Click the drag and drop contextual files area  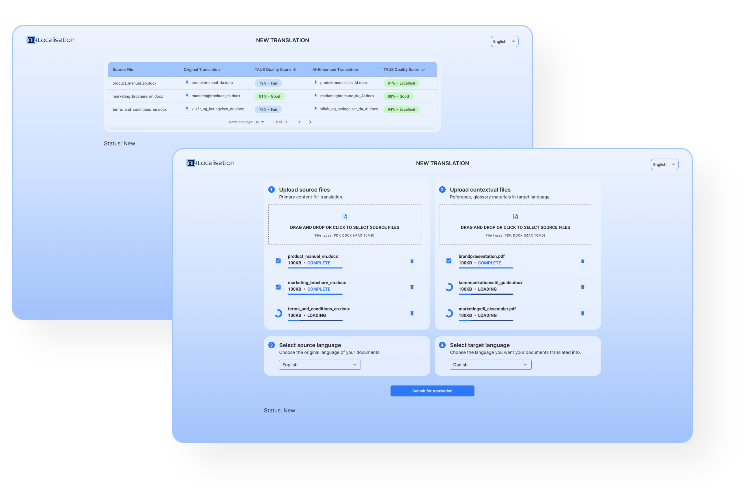pyautogui.click(x=515, y=227)
